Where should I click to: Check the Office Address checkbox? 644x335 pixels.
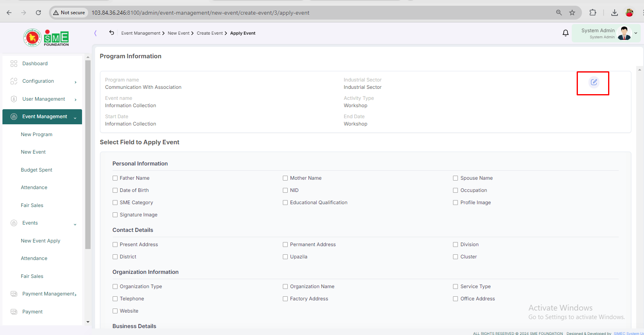click(455, 299)
